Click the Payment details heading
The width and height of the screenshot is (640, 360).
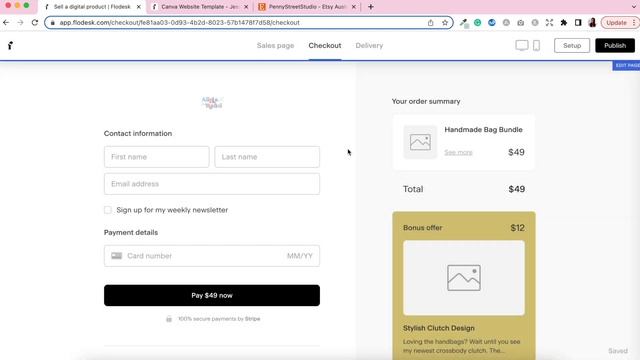(131, 232)
